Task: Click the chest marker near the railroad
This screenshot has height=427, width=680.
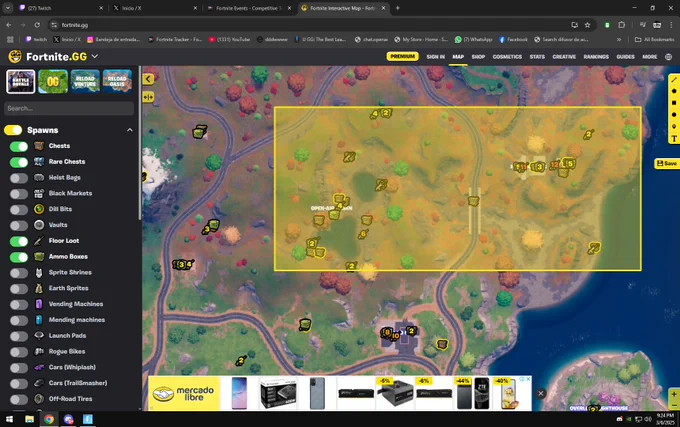Action: pyautogui.click(x=474, y=201)
